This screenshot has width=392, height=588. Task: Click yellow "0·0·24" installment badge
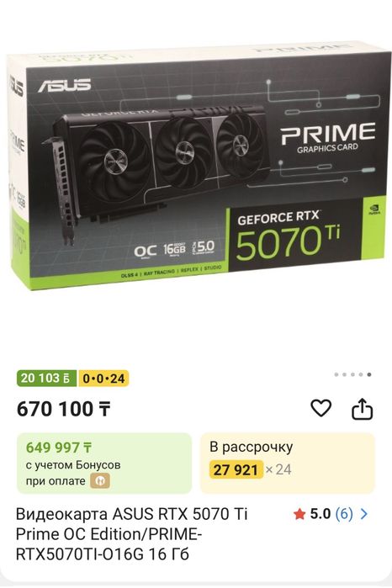pos(103,378)
